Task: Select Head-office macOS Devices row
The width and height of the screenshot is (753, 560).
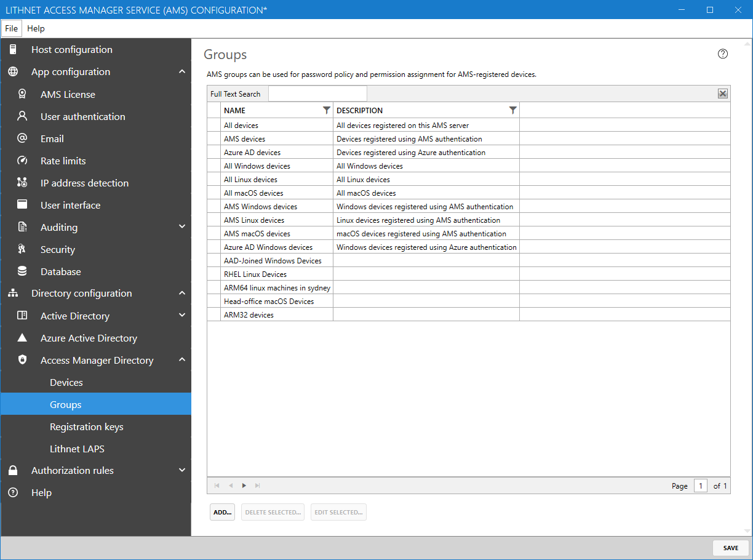Action: (469, 301)
